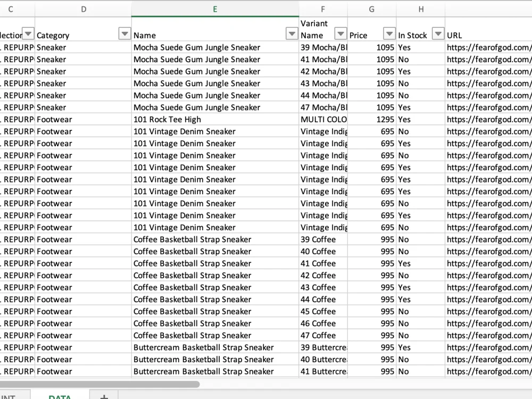The width and height of the screenshot is (532, 399).
Task: Select price cell in '43 Coffee' row
Action: pyautogui.click(x=372, y=287)
